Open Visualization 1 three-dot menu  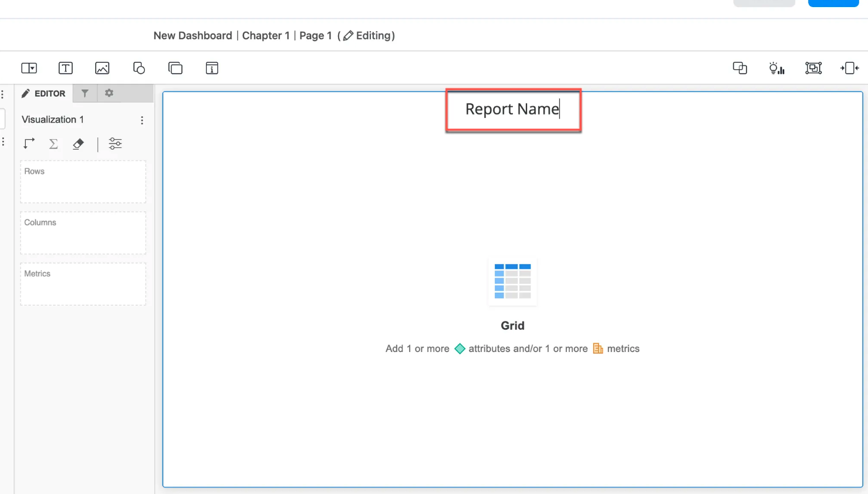point(142,120)
